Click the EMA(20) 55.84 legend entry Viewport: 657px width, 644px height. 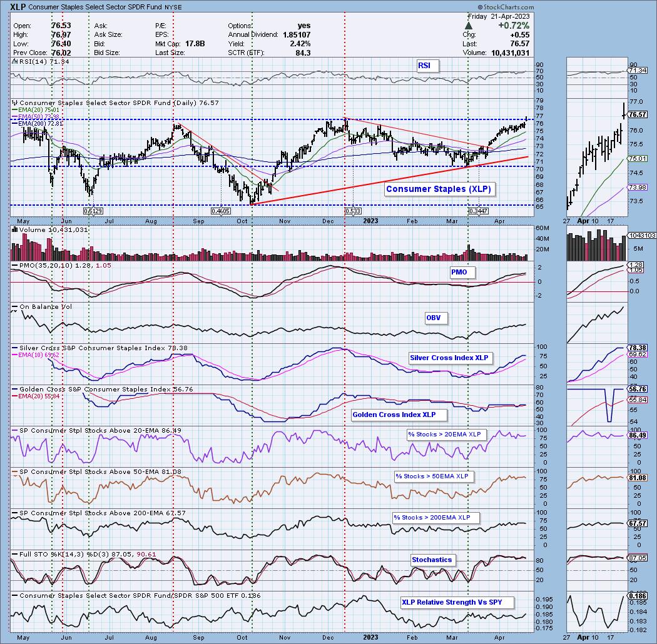(36, 396)
